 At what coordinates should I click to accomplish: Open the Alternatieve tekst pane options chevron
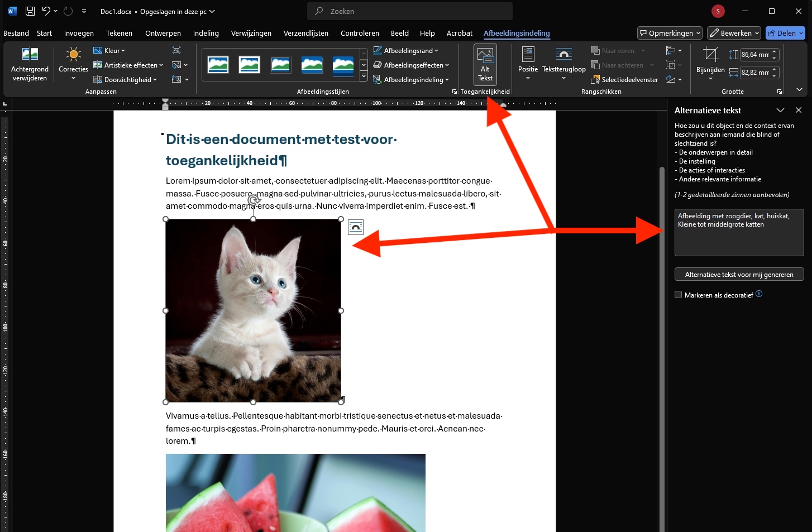[781, 111]
